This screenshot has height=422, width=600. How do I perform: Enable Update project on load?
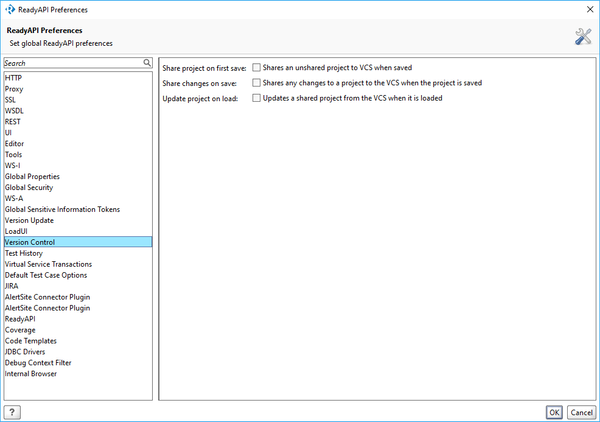[x=257, y=99]
